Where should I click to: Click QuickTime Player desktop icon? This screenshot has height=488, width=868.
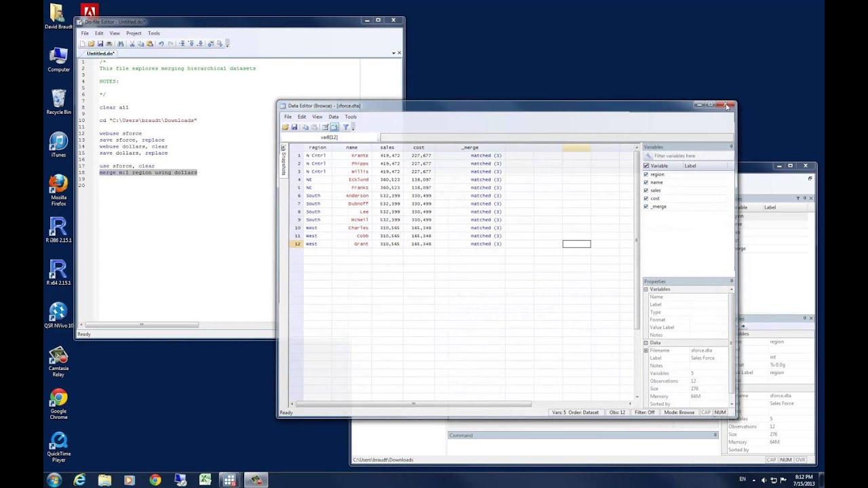click(x=58, y=447)
